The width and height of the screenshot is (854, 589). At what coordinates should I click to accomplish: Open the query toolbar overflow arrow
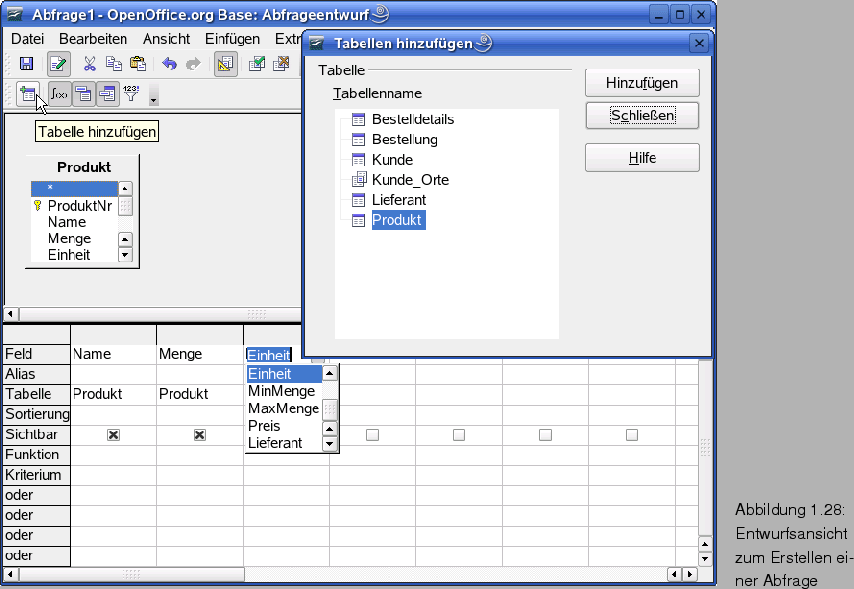(153, 99)
